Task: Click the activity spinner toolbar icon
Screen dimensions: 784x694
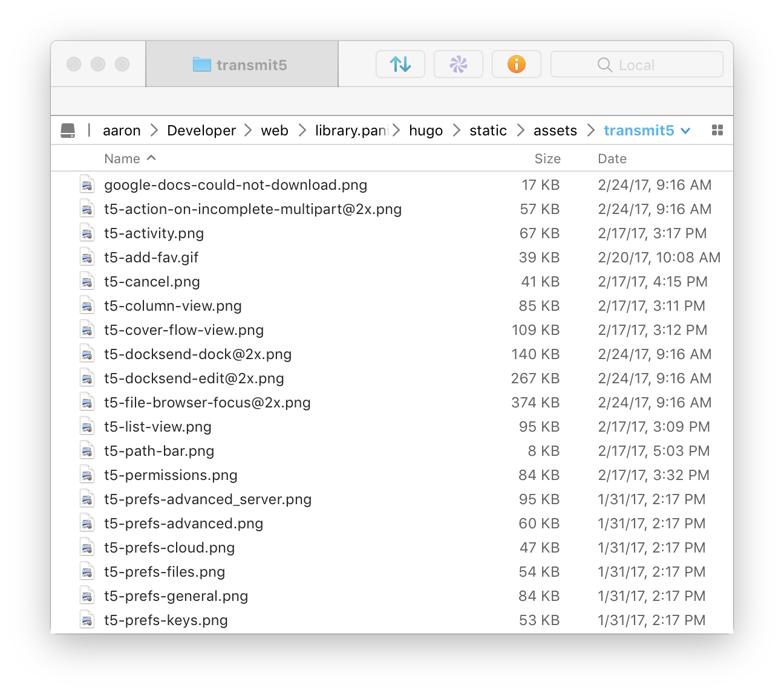Action: coord(458,64)
